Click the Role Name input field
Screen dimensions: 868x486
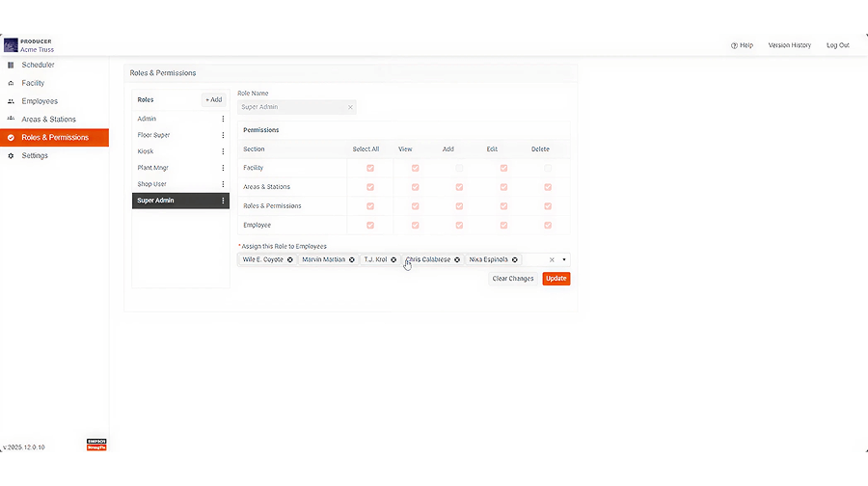(x=297, y=107)
